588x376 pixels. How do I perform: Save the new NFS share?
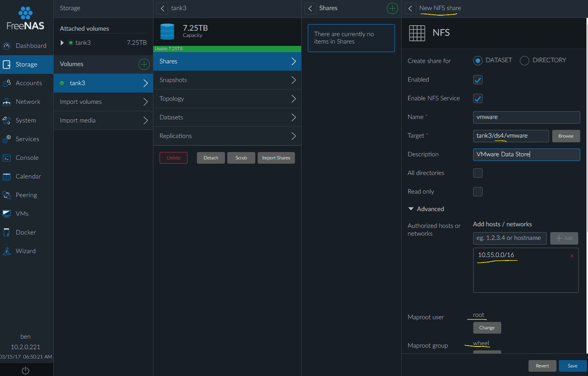[x=573, y=366]
